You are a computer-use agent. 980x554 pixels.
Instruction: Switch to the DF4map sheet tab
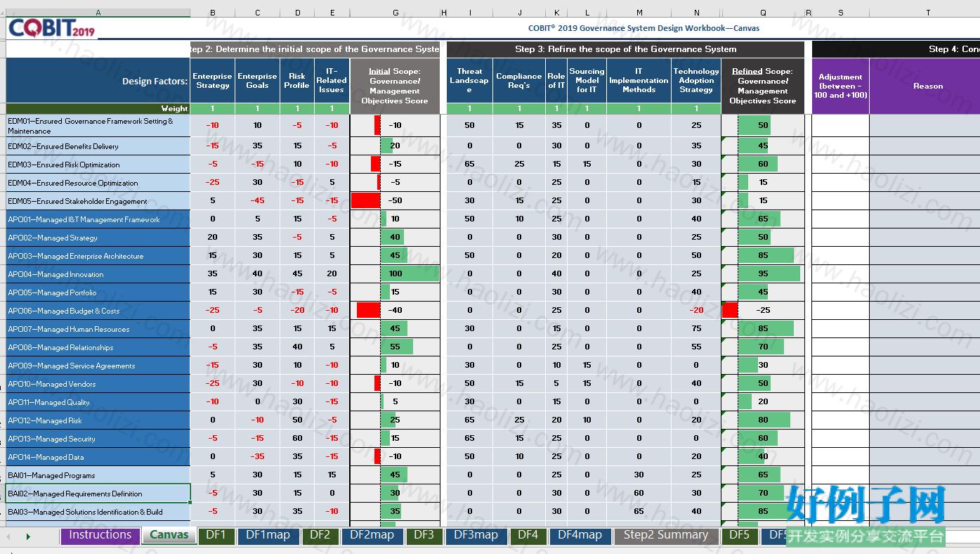click(580, 535)
